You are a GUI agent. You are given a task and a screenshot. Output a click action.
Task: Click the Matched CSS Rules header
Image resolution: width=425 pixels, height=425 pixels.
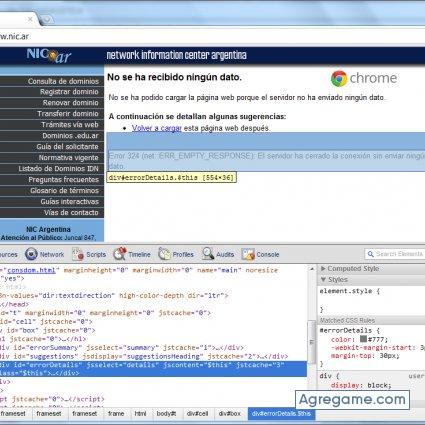click(x=347, y=320)
